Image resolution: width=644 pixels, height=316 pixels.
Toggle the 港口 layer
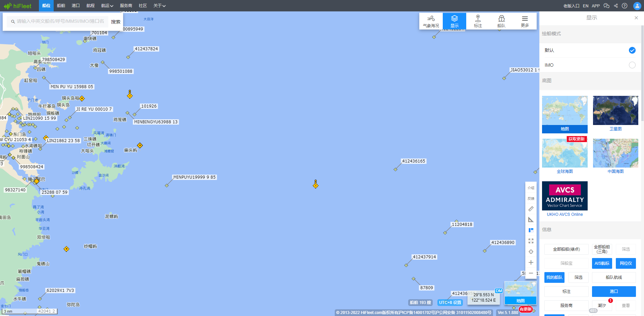click(x=614, y=292)
